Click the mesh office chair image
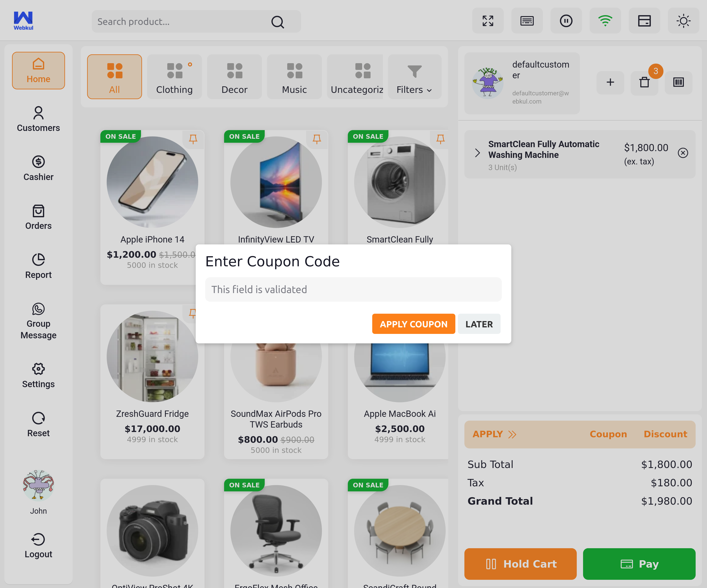Screen dimensions: 707x588 276,530
